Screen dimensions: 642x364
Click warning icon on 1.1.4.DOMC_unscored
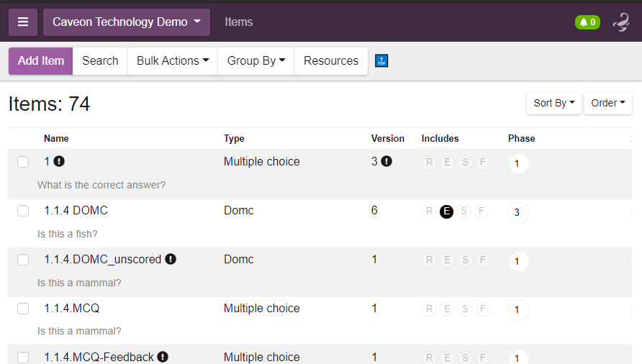pos(171,259)
